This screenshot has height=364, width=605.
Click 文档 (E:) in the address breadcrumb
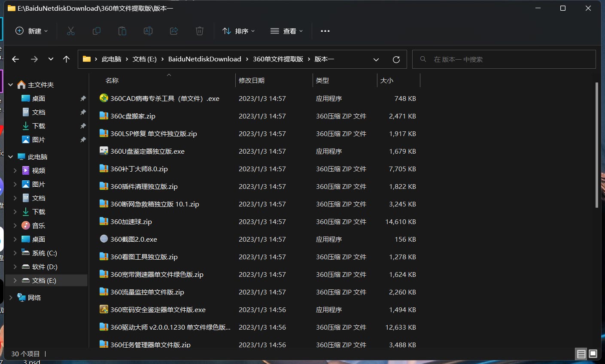145,59
